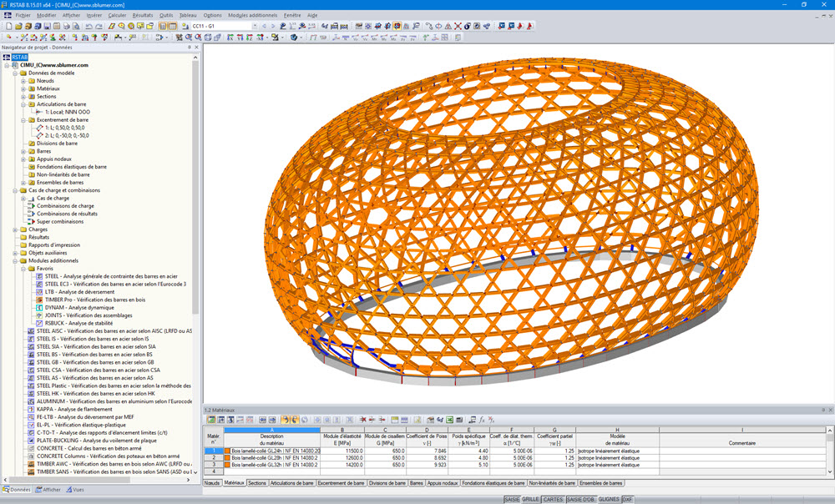Open the Résultats menu
The height and width of the screenshot is (504, 835).
[142, 15]
